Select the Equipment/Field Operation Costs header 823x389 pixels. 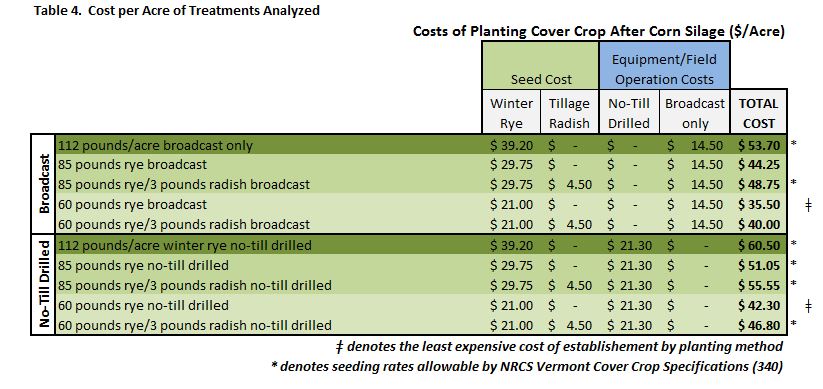664,66
